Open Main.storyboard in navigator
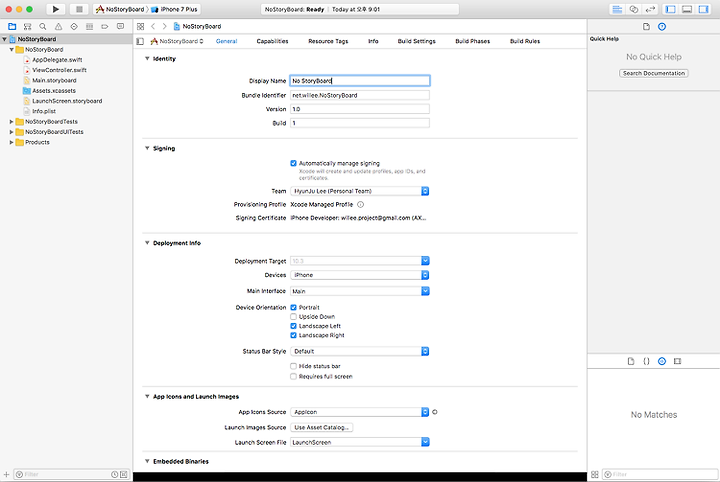This screenshot has height=482, width=720. [54, 80]
